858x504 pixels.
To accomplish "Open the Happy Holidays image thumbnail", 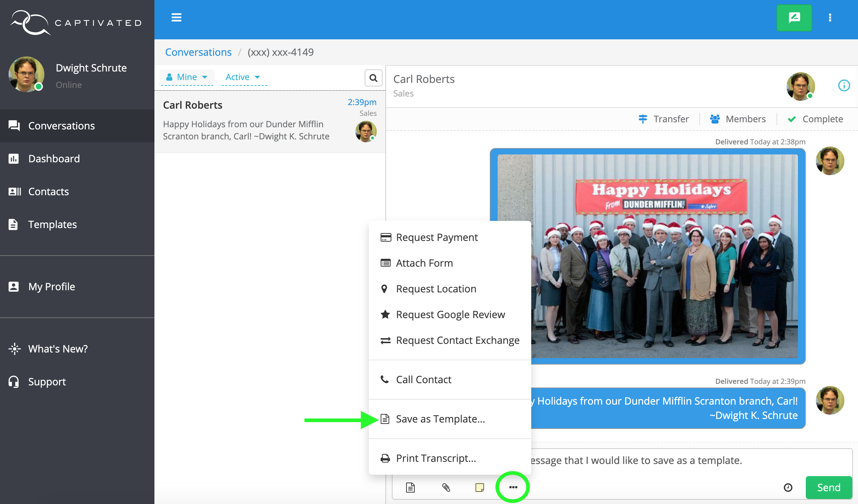I will click(665, 256).
